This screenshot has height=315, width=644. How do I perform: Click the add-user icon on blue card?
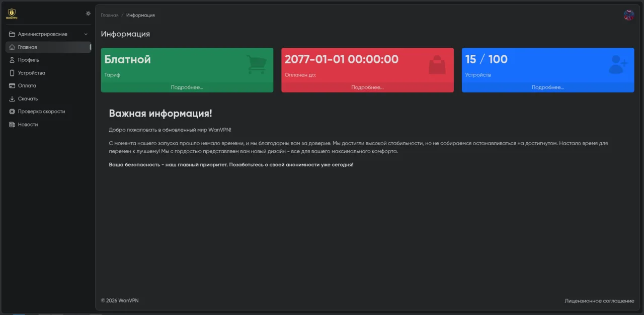pyautogui.click(x=618, y=65)
